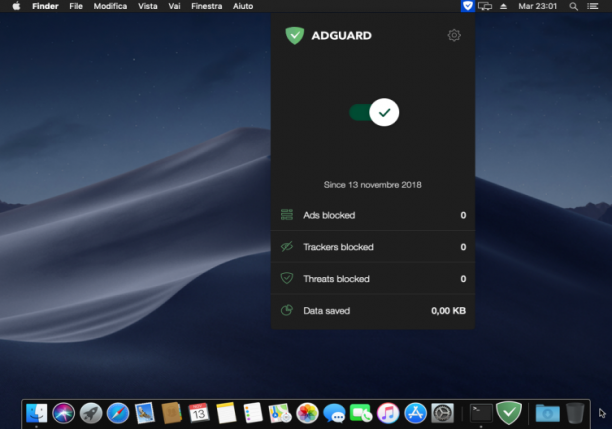Viewport: 612px width, 429px height.
Task: Open the Vista menu
Action: [148, 6]
